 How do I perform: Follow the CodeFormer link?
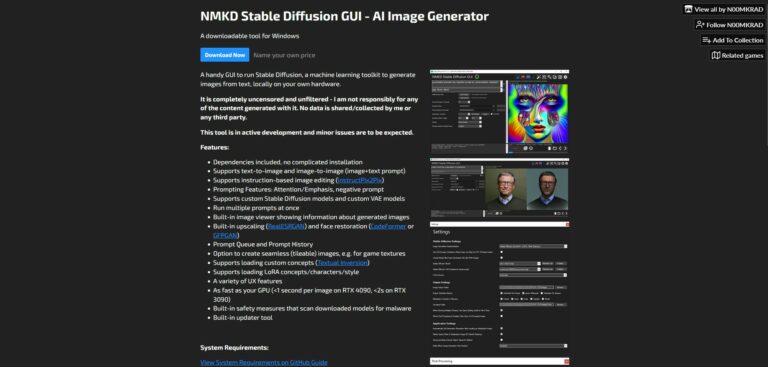[x=388, y=226]
